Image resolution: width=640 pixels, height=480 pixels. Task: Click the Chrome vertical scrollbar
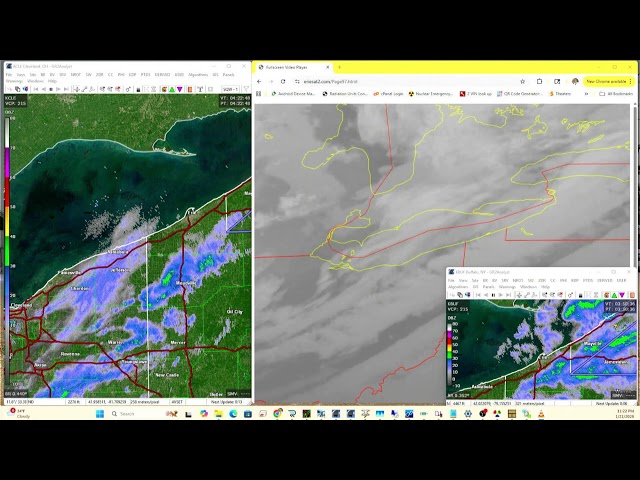(634, 184)
